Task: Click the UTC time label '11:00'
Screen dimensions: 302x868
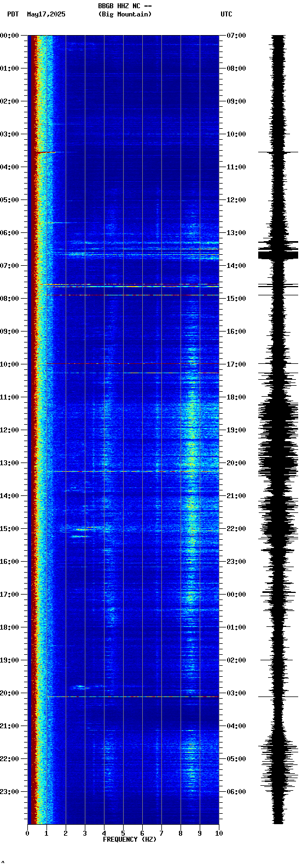Action: tap(236, 167)
